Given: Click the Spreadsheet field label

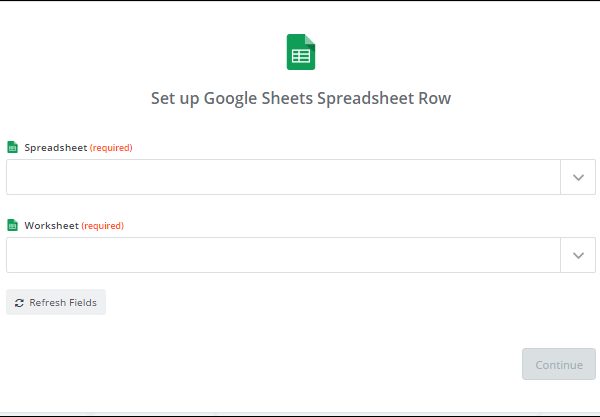Looking at the screenshot, I should (56, 147).
